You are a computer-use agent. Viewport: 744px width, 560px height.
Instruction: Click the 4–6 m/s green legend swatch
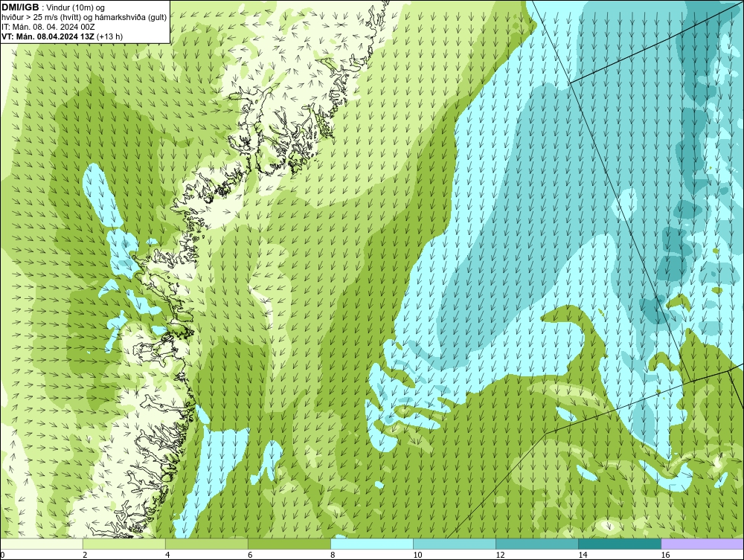click(207, 544)
